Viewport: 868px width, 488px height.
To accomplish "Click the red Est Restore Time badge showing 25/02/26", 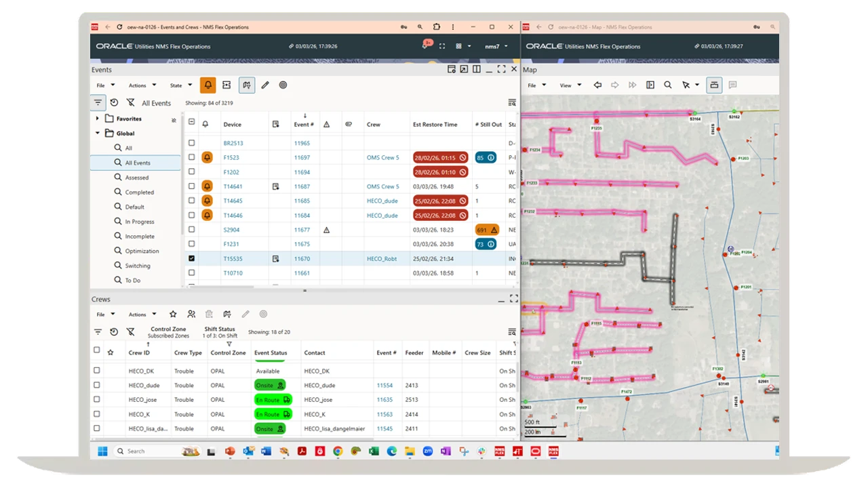I will coord(439,201).
